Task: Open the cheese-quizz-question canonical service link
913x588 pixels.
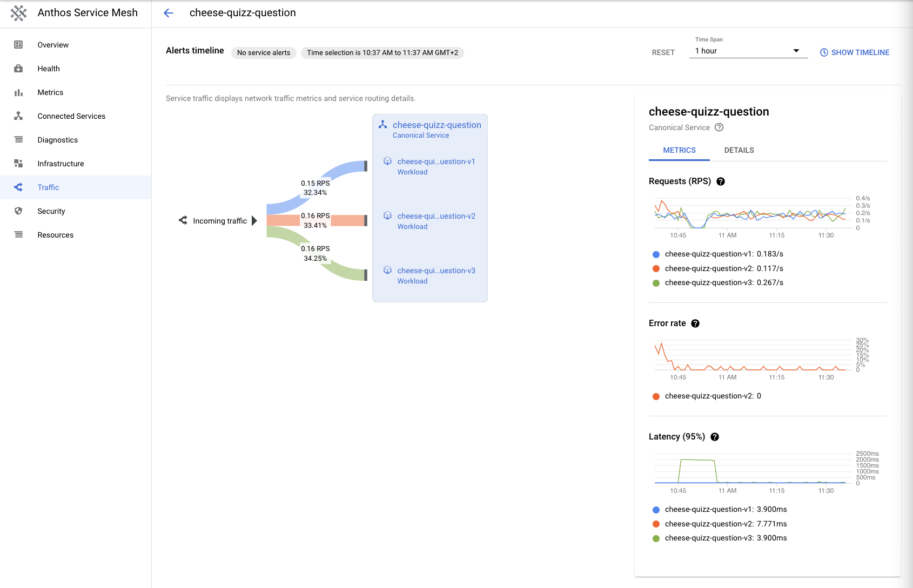Action: click(x=437, y=125)
